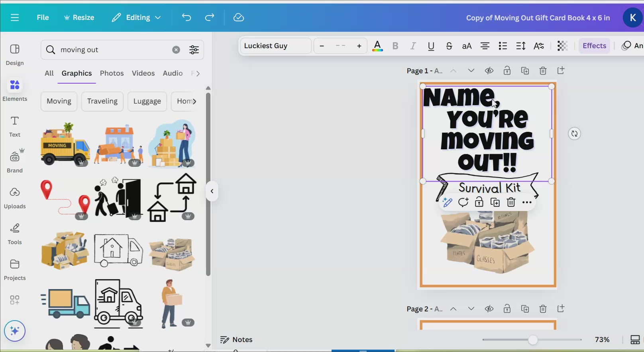The width and height of the screenshot is (644, 352).
Task: Select the red map pins route graphic
Action: [x=65, y=198]
